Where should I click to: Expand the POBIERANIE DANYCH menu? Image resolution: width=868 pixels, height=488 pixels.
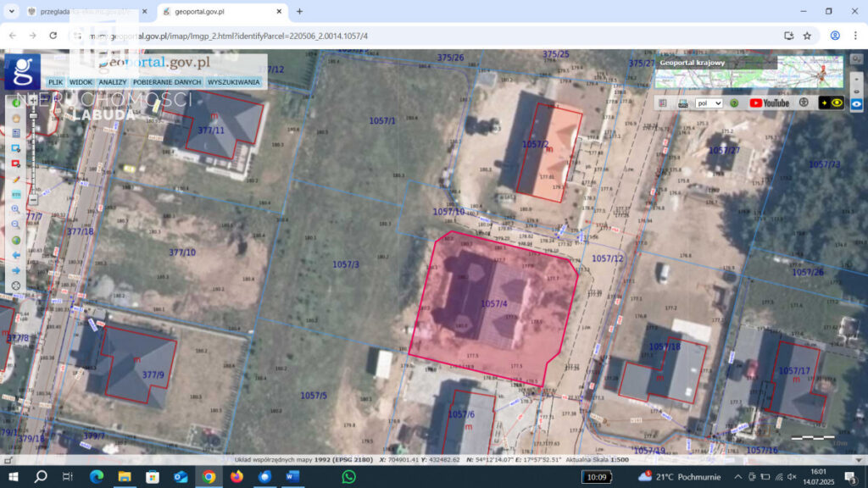167,82
